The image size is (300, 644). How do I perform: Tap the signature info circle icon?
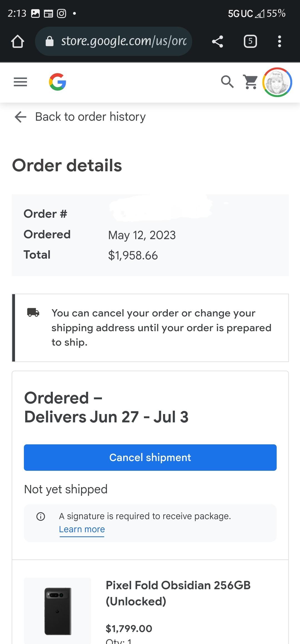tap(41, 516)
